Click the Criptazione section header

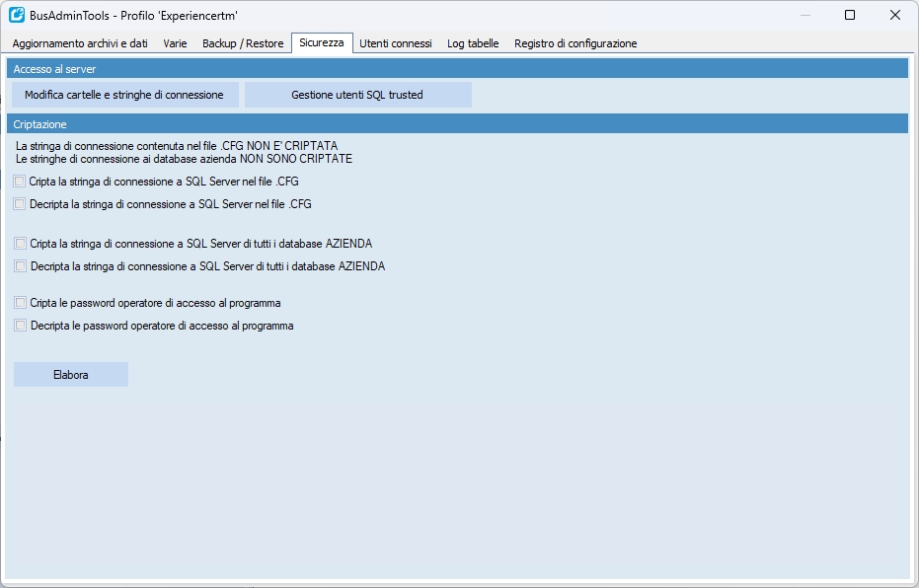457,124
